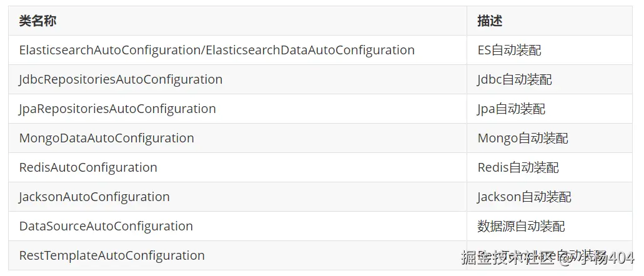Click the MongoDataAutoConfiguration class name

pyautogui.click(x=107, y=138)
